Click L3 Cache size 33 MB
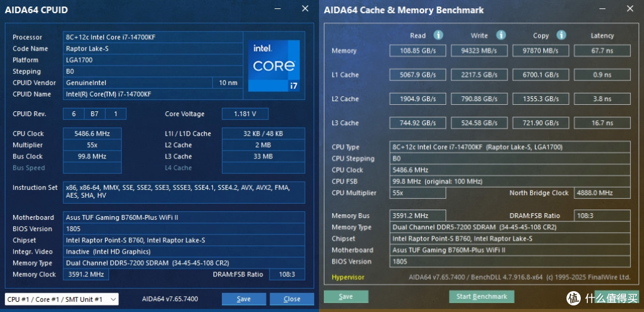This screenshot has height=312, width=644. pyautogui.click(x=264, y=156)
